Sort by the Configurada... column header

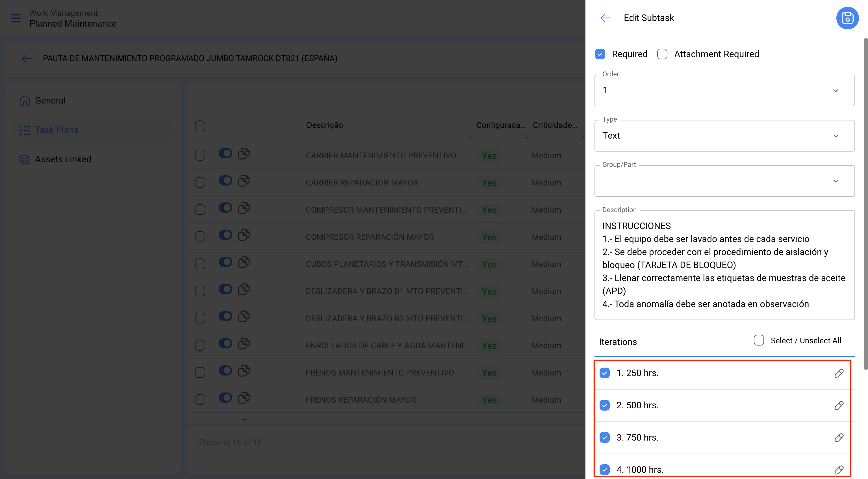click(x=501, y=125)
